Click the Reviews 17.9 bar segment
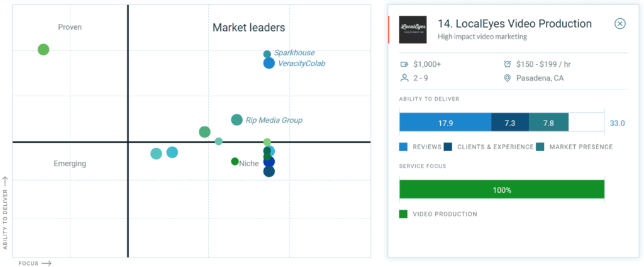 [x=445, y=122]
